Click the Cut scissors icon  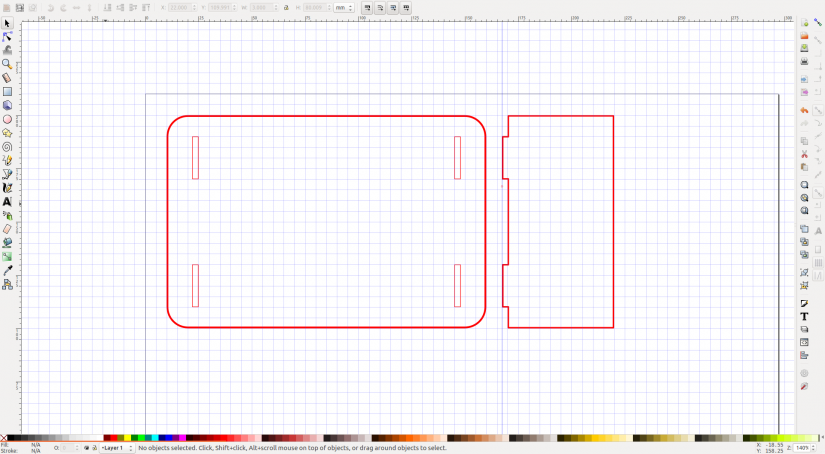(804, 154)
